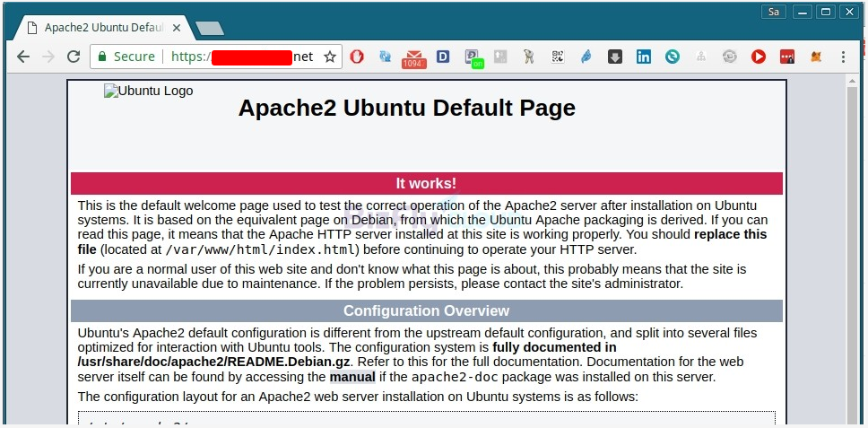Screen dimensions: 868x428
Task: Click the 'replace this file' bold text
Action: (422, 242)
